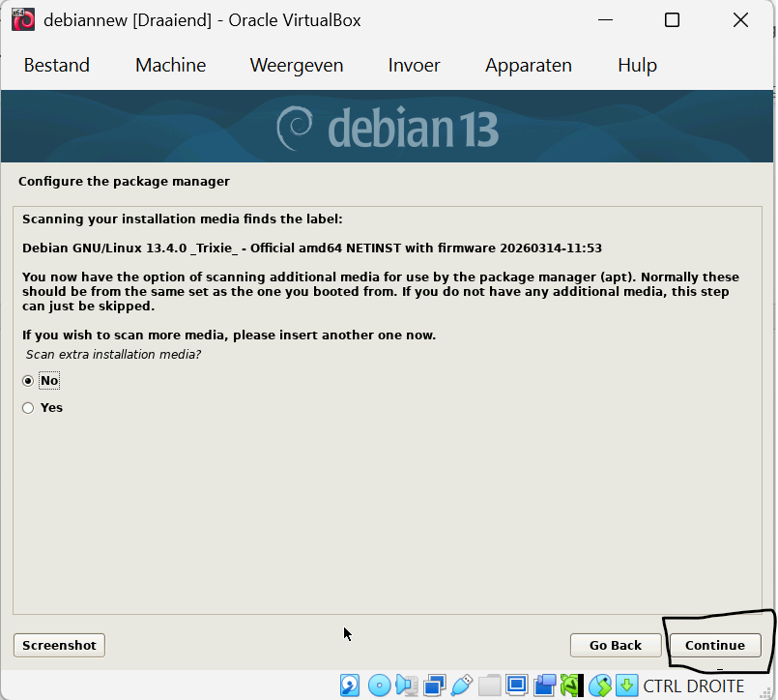Screen dimensions: 778x700
Task: Click the CTRL DROITE host key label
Action: click(x=694, y=686)
